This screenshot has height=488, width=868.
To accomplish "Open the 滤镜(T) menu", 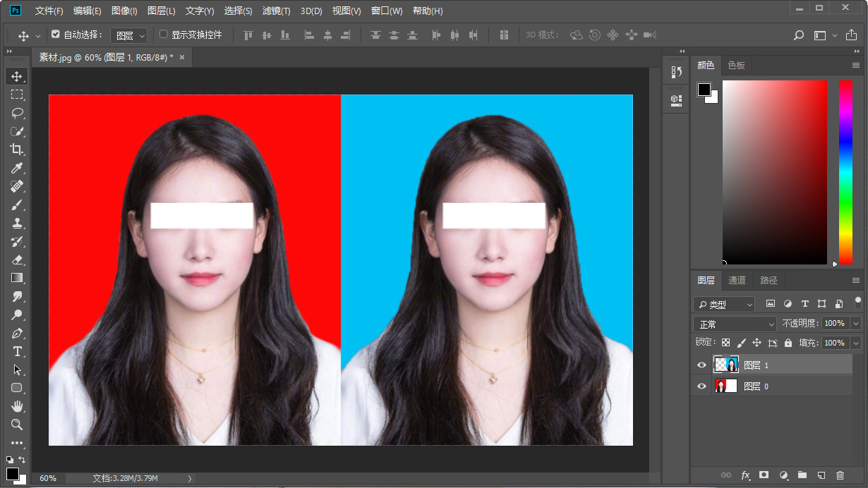I will tap(276, 11).
